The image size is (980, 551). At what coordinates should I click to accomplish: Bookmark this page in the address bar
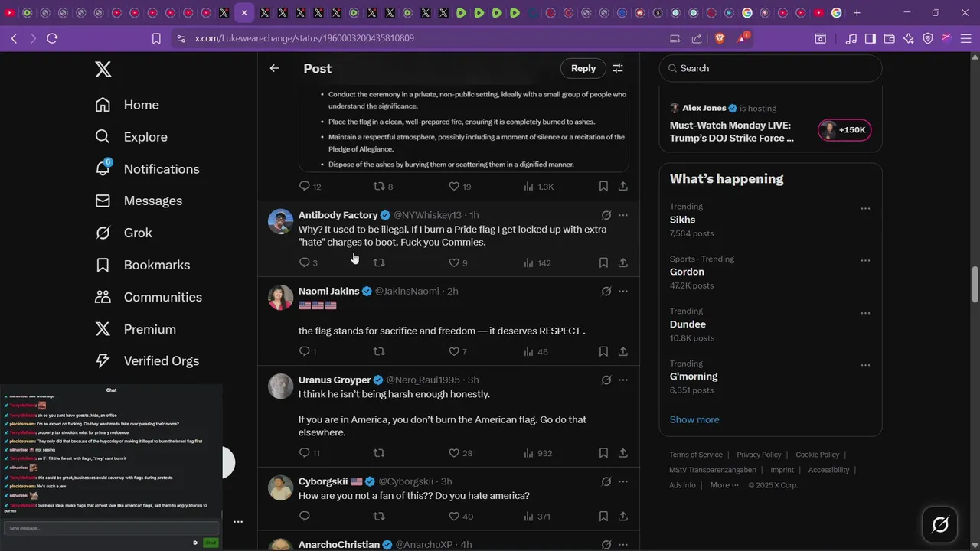point(156,38)
